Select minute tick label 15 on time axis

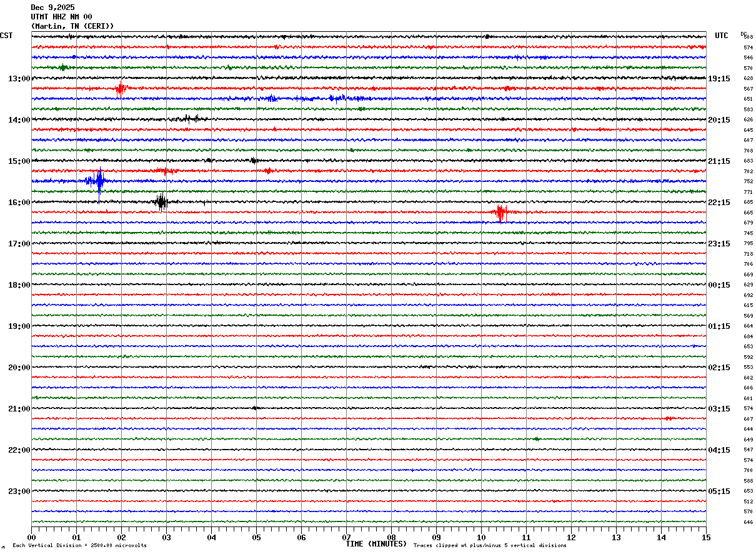706,537
